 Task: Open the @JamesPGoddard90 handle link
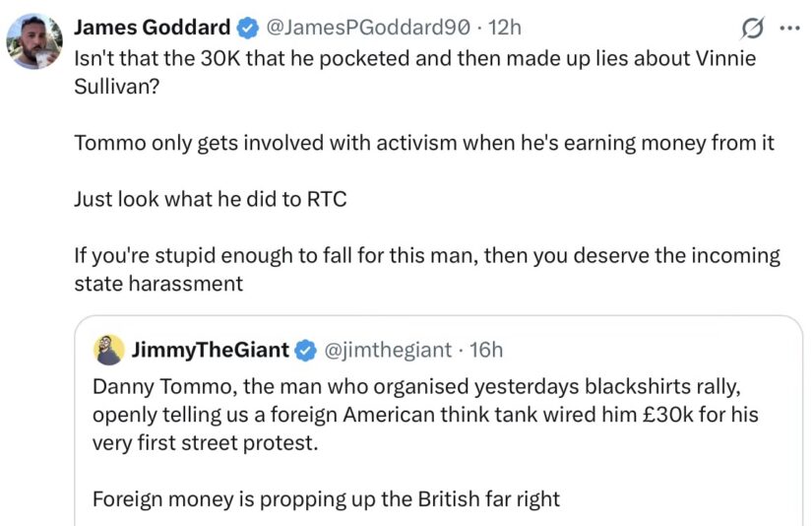368,27
